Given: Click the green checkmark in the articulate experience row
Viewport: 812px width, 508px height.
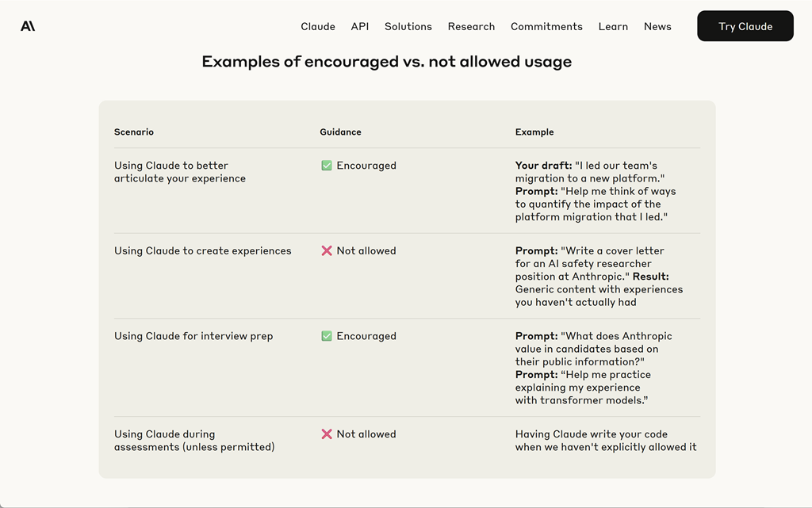Looking at the screenshot, I should (x=326, y=166).
